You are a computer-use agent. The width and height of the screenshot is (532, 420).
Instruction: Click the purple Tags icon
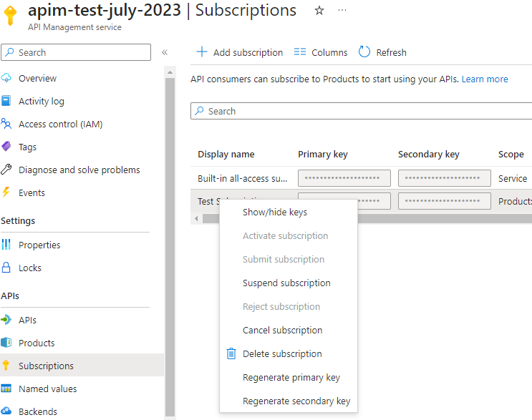click(x=6, y=147)
